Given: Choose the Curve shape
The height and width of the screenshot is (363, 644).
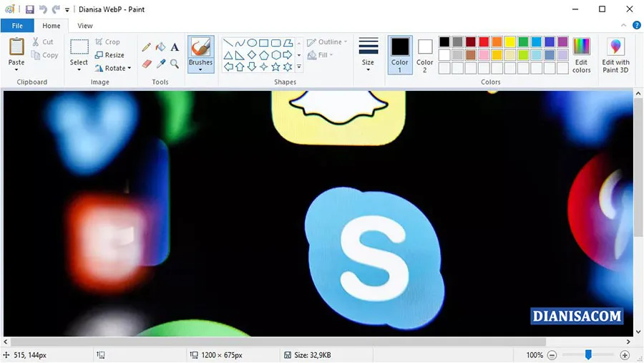Looking at the screenshot, I should pyautogui.click(x=240, y=43).
